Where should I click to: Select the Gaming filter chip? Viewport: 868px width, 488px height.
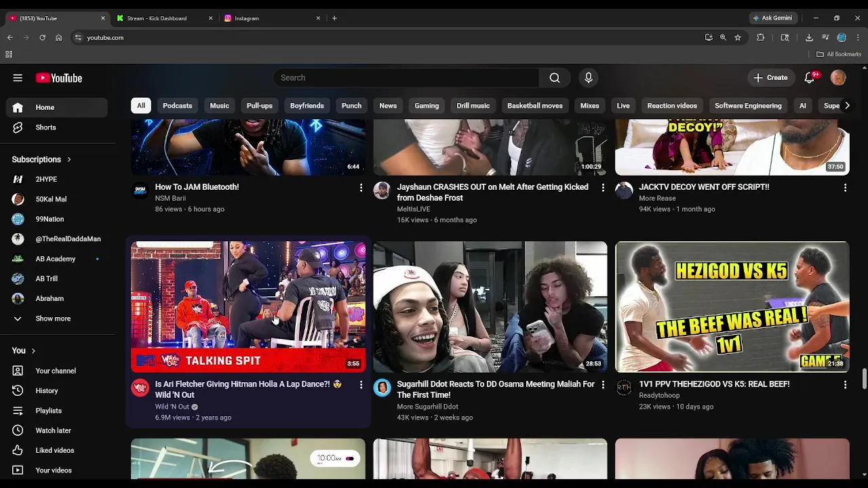tap(427, 106)
